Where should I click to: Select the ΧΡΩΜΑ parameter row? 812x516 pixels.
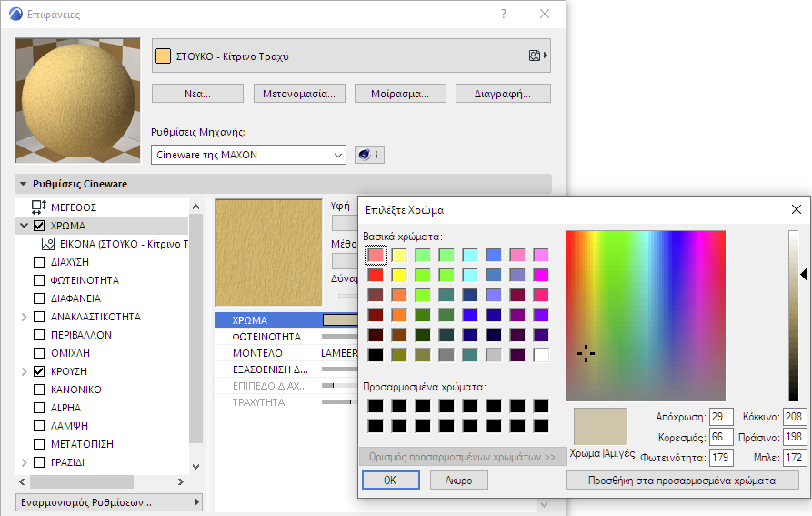coord(286,320)
